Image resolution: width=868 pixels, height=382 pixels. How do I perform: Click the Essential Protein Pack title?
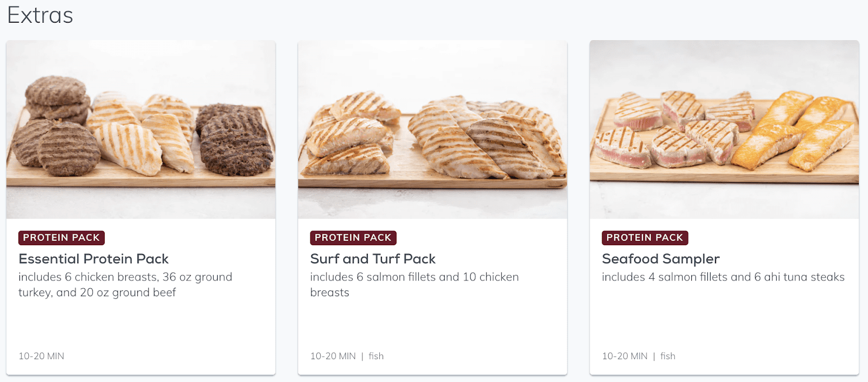[x=93, y=259]
